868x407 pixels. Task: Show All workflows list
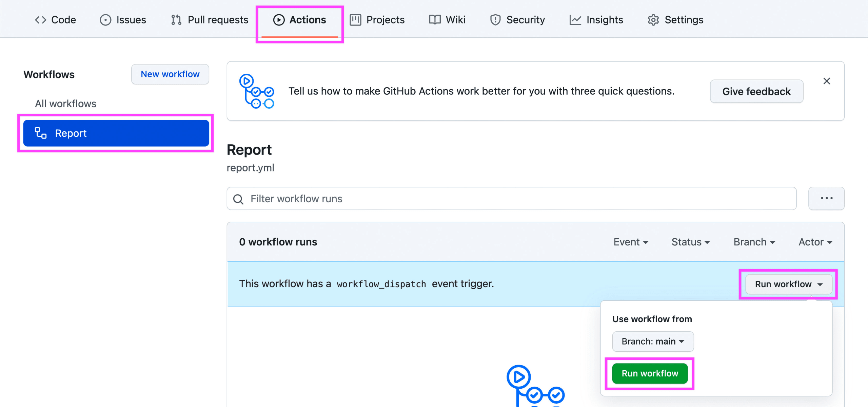(65, 104)
